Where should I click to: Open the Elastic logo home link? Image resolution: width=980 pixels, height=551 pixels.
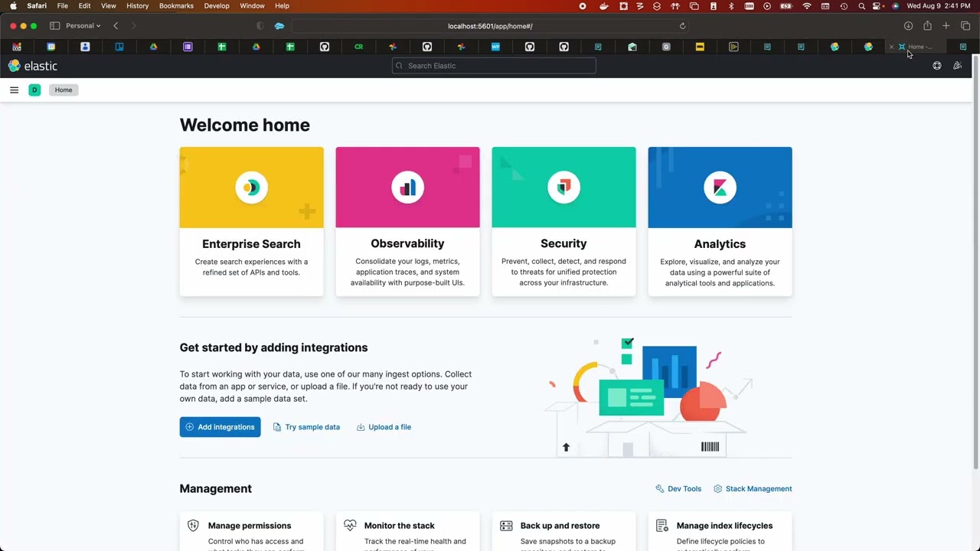click(33, 66)
